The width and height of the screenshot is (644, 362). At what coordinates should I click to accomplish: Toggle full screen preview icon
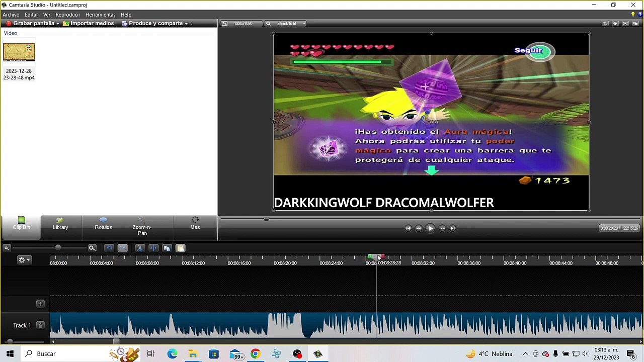point(625,23)
